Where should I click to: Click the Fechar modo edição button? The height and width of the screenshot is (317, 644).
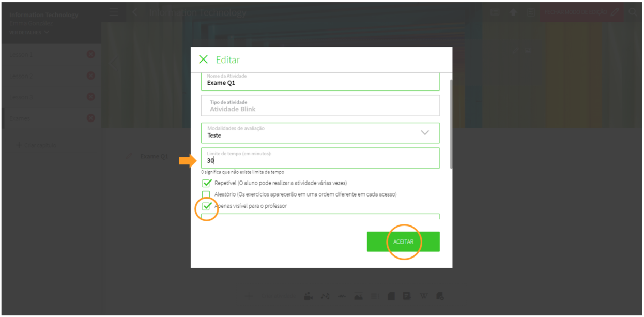click(x=581, y=12)
